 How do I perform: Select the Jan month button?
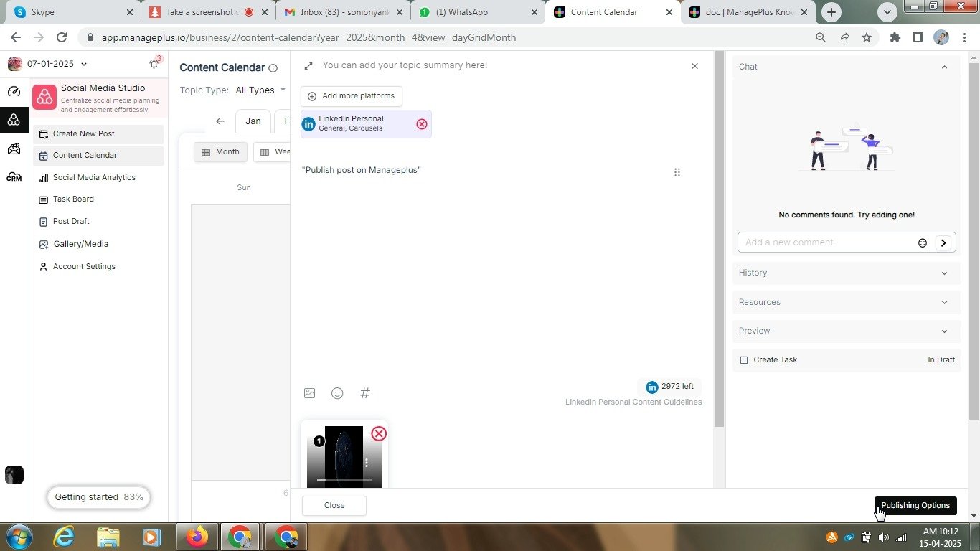pyautogui.click(x=253, y=121)
